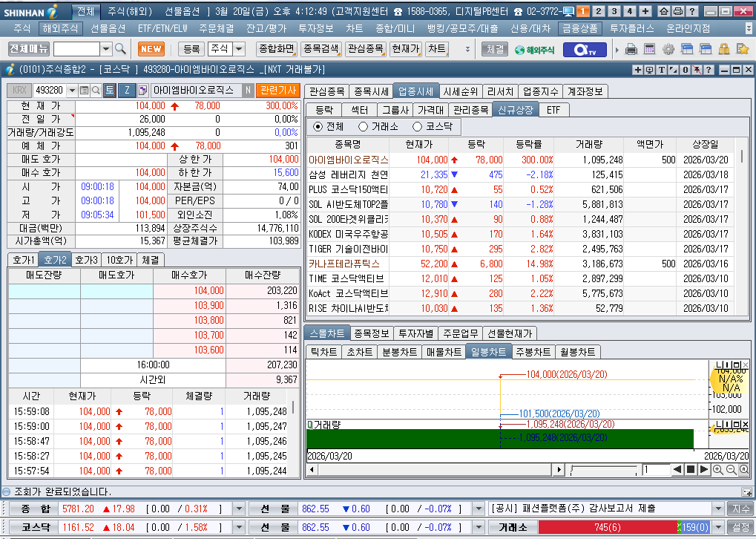Viewport: 756px width, 539px height.
Task: Click the chart range slider handle
Action: 572,469
